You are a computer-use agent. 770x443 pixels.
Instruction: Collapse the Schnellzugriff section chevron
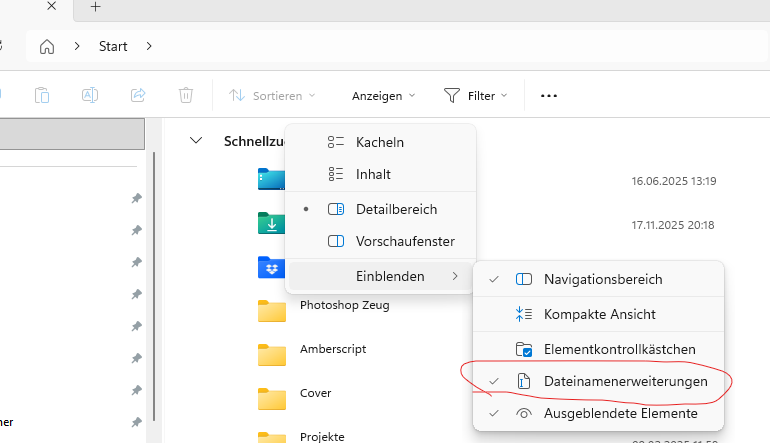[196, 141]
